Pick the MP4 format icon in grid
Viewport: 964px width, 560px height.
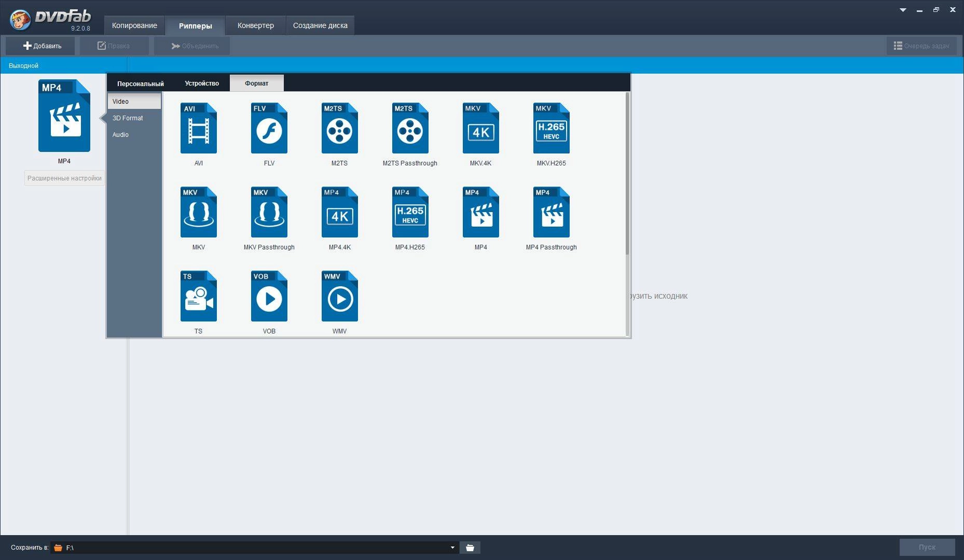point(481,212)
